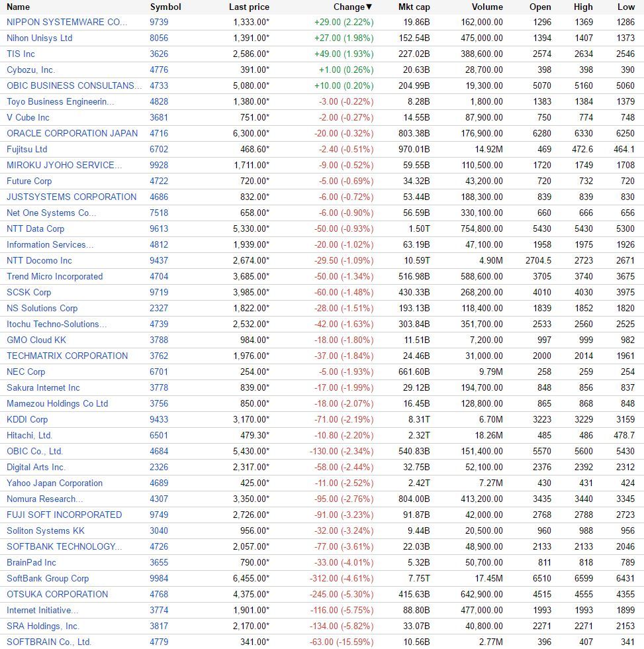Open Cybozu, Inc. stock page
Screen dimensions: 644x649
tap(30, 70)
